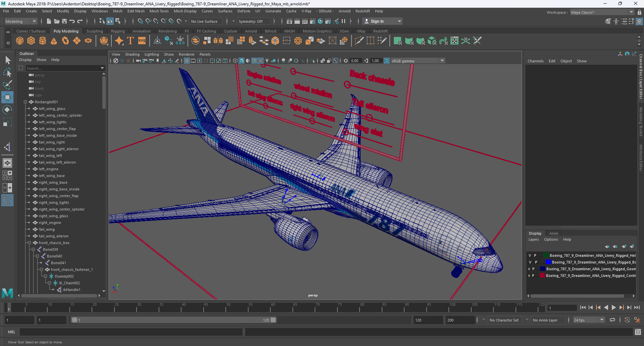
Task: Open the Mesh Tools menu
Action: (x=159, y=11)
